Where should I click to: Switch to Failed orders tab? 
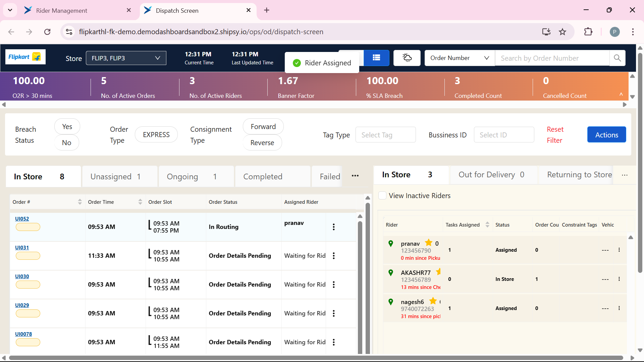327,177
